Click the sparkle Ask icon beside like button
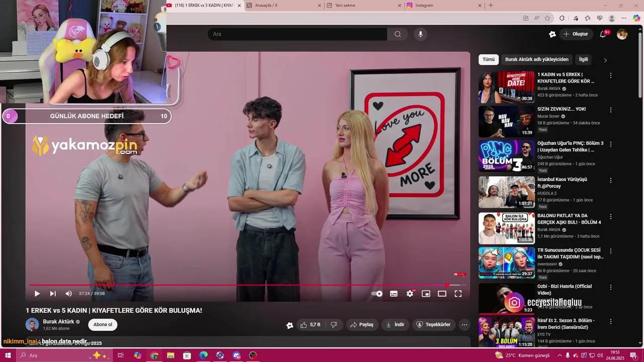The image size is (644, 362). (290, 325)
